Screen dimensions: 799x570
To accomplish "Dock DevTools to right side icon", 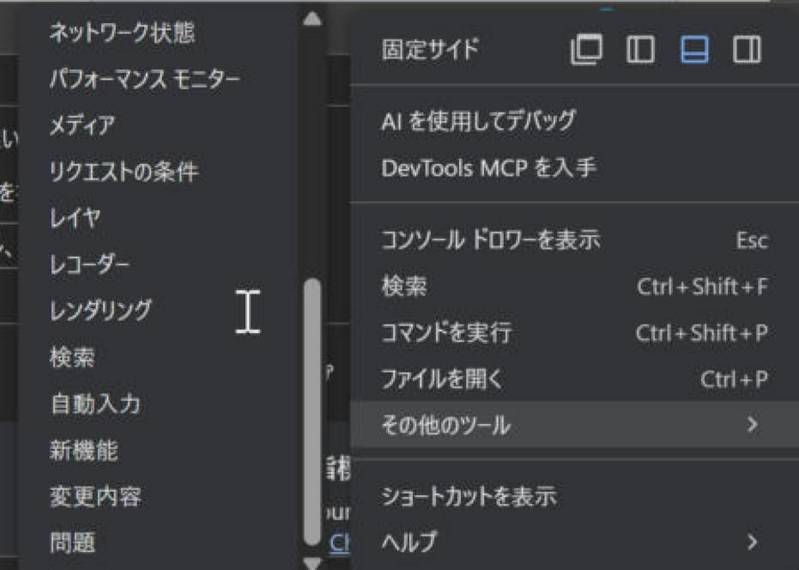I will tap(747, 49).
